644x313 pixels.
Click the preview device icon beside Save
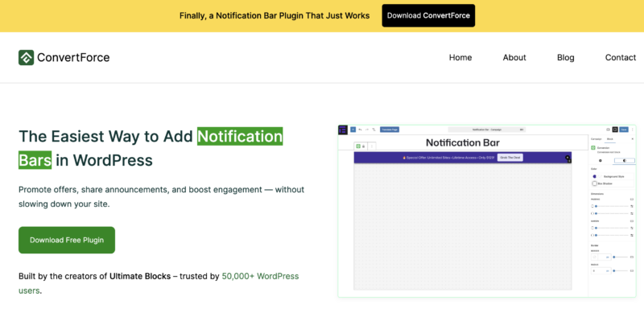click(609, 130)
